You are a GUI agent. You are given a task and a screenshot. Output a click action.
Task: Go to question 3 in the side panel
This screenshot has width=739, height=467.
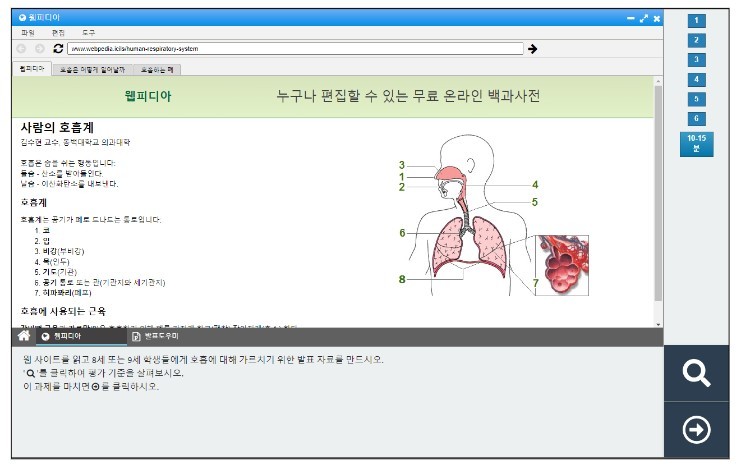(696, 60)
